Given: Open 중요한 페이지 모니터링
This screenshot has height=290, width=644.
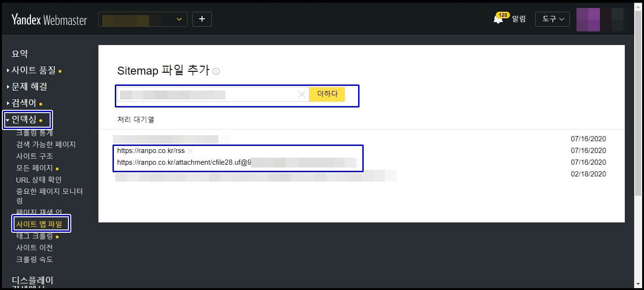Looking at the screenshot, I should point(49,196).
